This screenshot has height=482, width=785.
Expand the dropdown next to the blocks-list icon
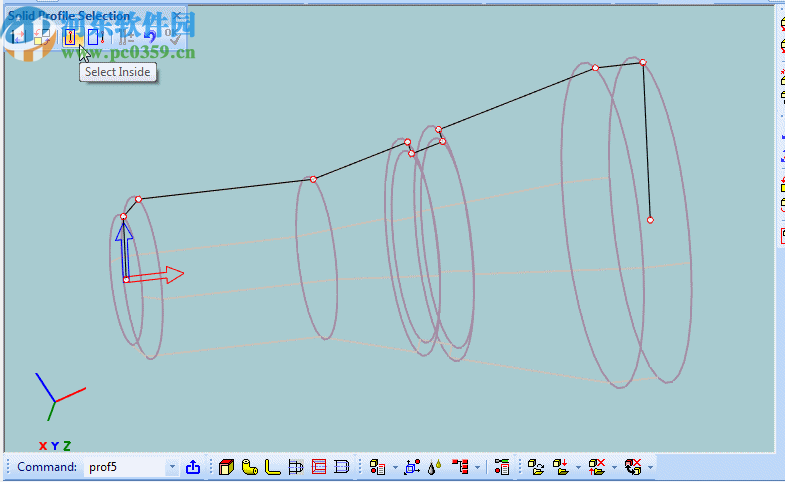pyautogui.click(x=395, y=467)
